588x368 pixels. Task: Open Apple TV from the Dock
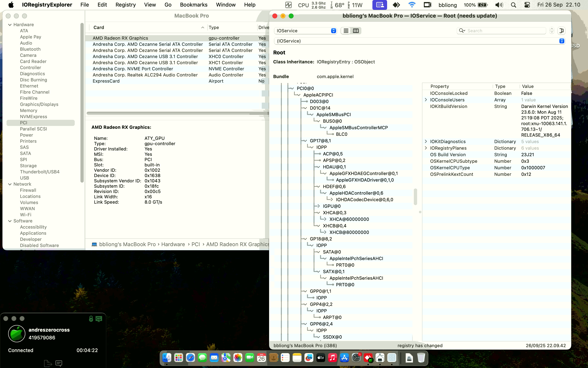321,358
